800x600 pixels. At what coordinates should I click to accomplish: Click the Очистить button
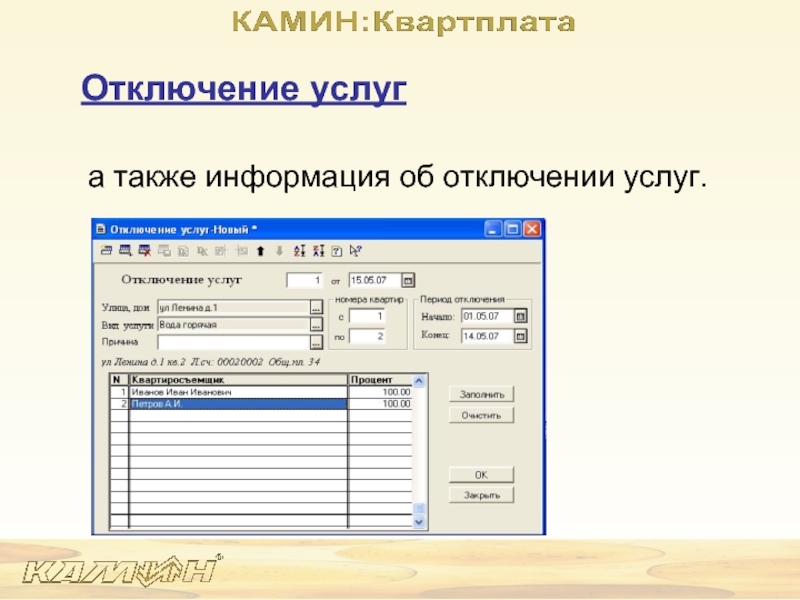481,415
